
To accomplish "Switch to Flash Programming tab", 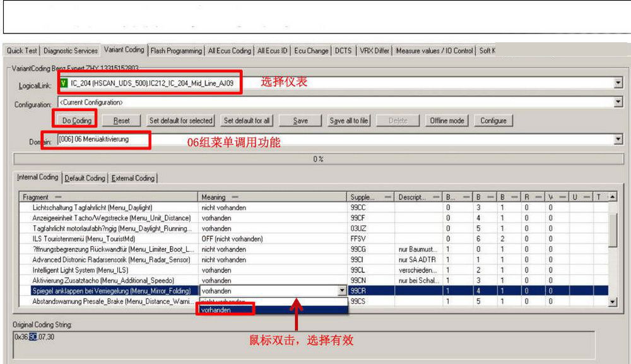I will [176, 50].
